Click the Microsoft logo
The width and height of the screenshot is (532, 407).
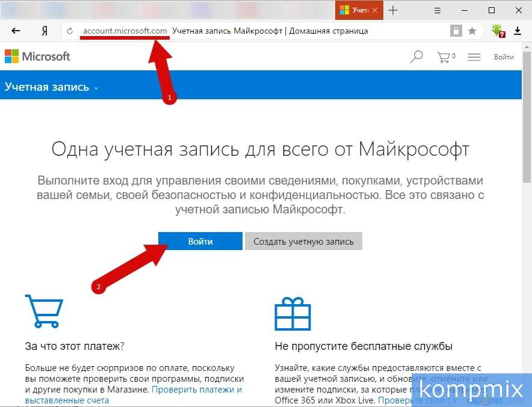pos(37,57)
